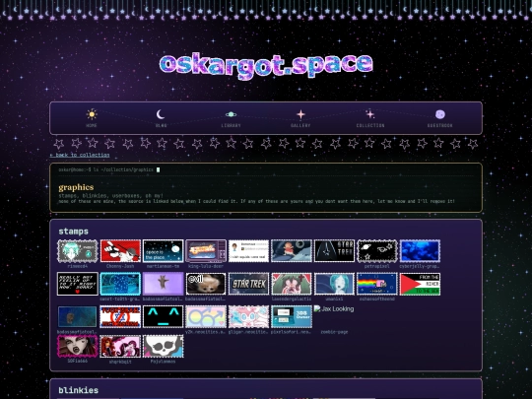Image resolution: width=532 pixels, height=399 pixels.
Task: Open the black Star Trek insignia stamp
Action: click(334, 251)
